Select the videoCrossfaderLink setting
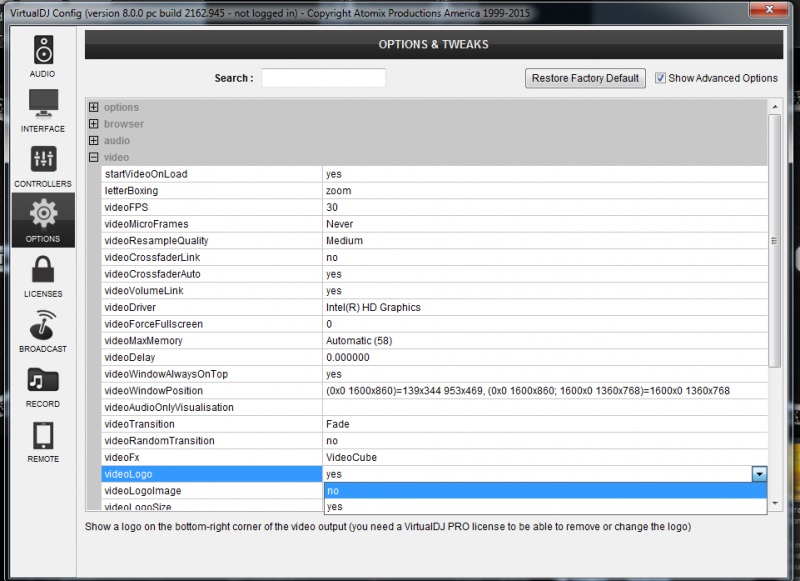The width and height of the screenshot is (800, 581). 434,257
